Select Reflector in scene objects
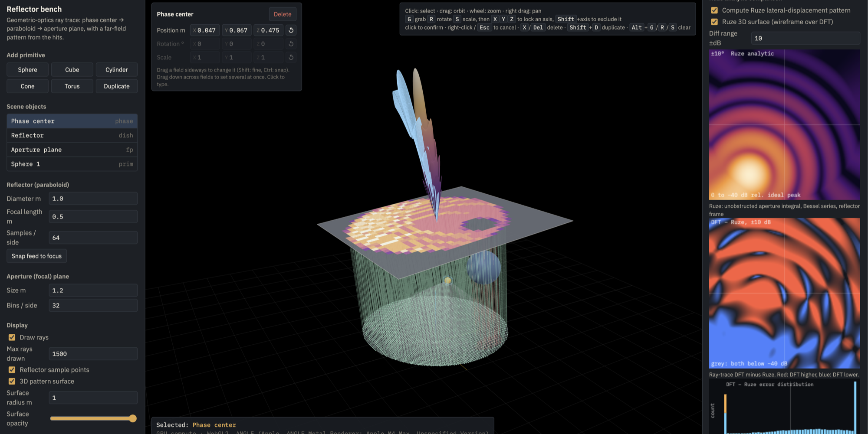The height and width of the screenshot is (434, 868). pyautogui.click(x=72, y=135)
